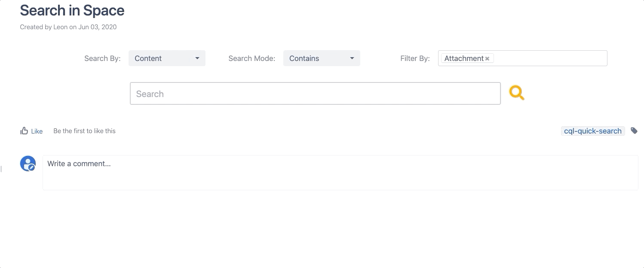The width and height of the screenshot is (644, 268).
Task: Click the Filter By label
Action: click(415, 58)
